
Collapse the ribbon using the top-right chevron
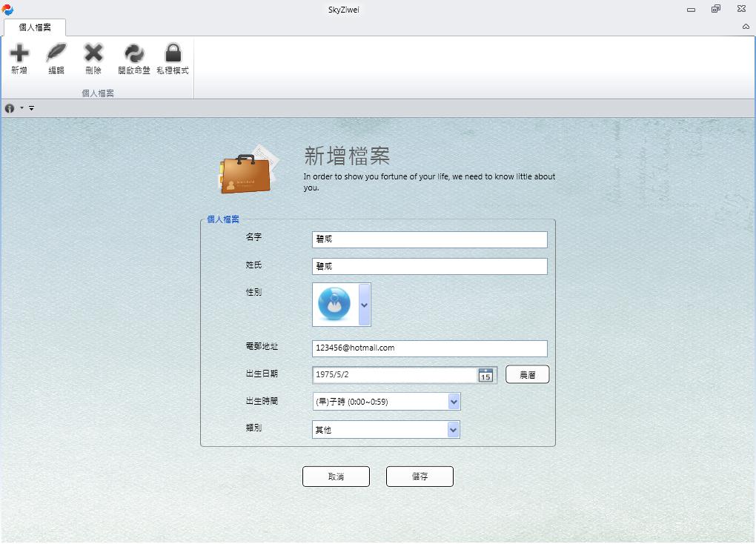[746, 27]
